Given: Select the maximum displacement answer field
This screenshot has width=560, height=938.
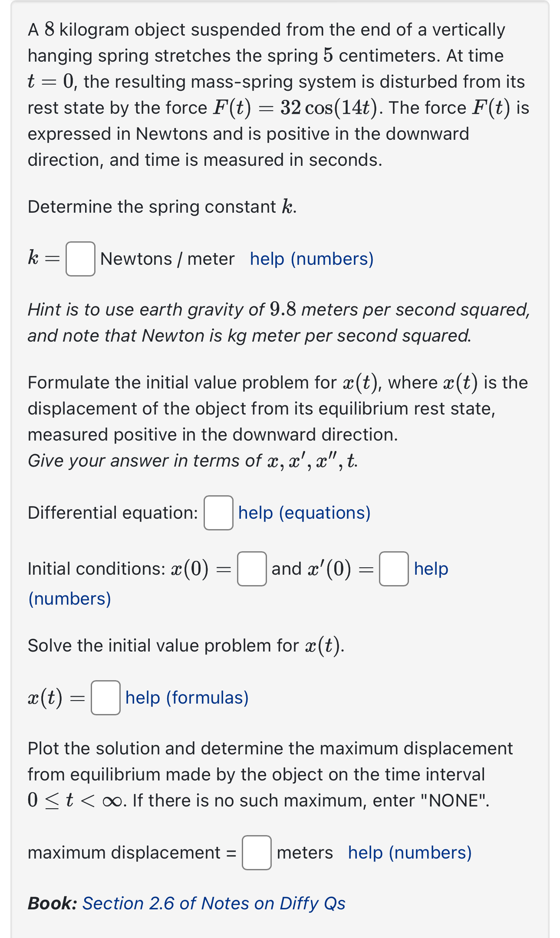Looking at the screenshot, I should [256, 852].
